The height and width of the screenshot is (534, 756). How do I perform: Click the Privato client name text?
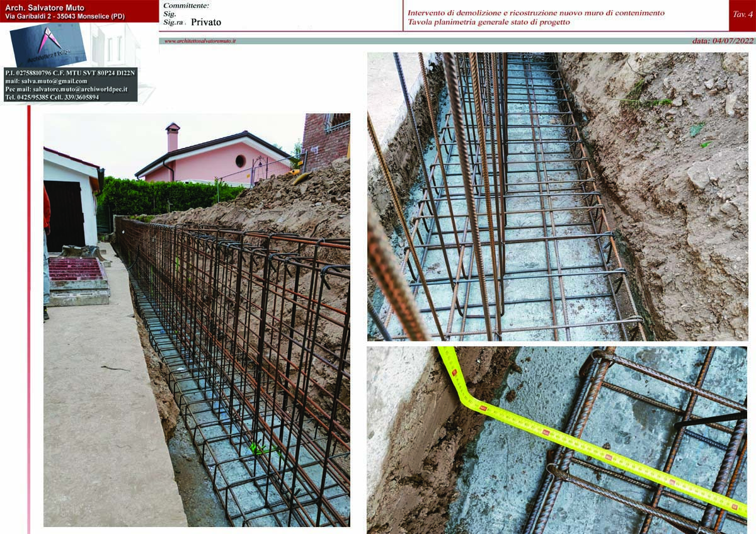pyautogui.click(x=206, y=22)
